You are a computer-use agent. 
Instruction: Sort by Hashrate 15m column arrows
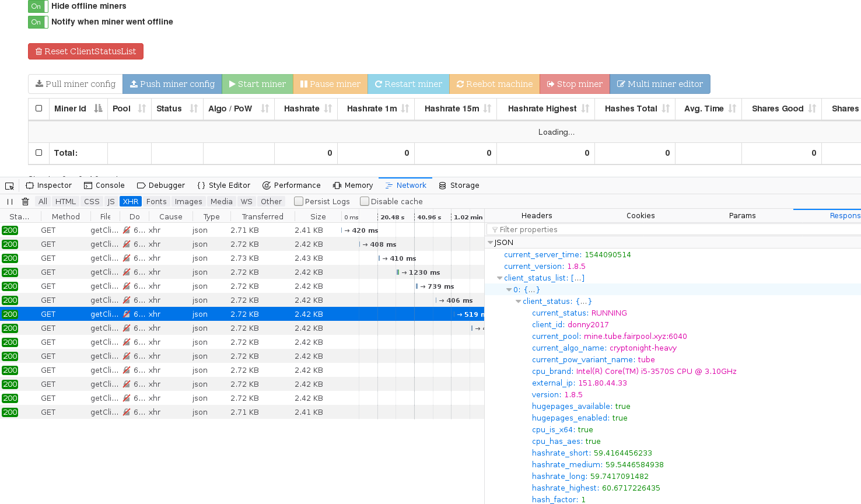tap(487, 108)
